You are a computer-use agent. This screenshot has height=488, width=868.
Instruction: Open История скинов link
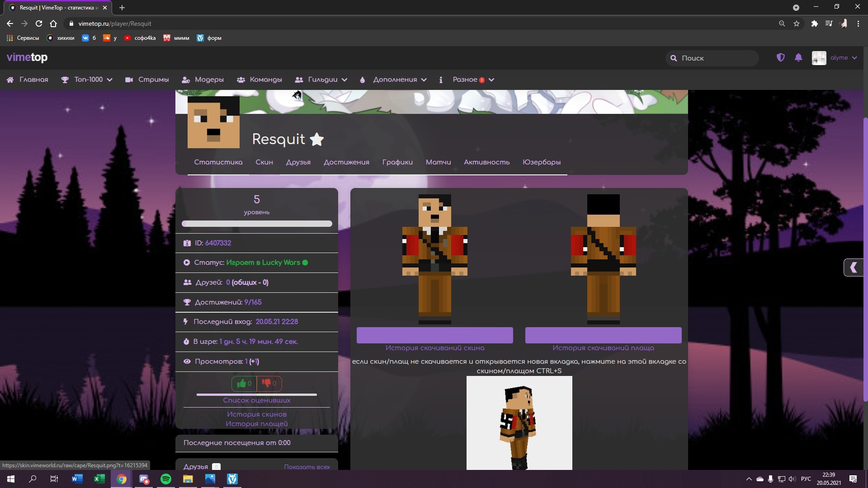257,414
